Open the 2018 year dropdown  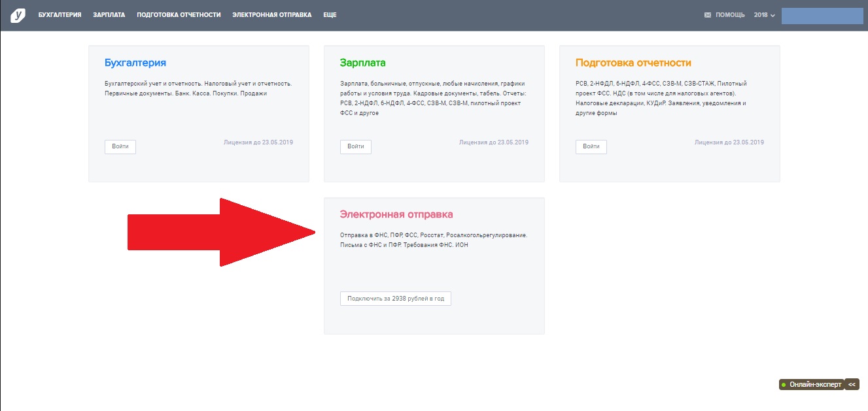click(764, 15)
